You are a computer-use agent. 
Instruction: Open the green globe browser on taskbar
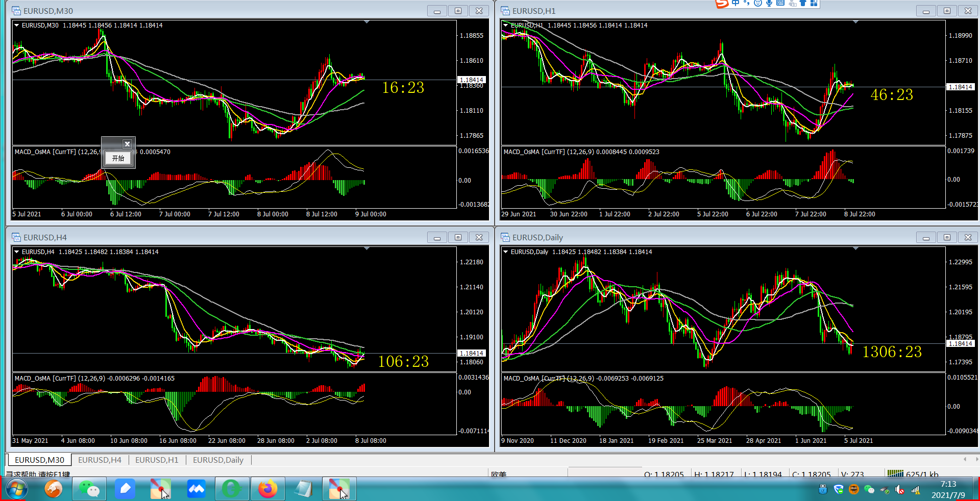pyautogui.click(x=232, y=489)
